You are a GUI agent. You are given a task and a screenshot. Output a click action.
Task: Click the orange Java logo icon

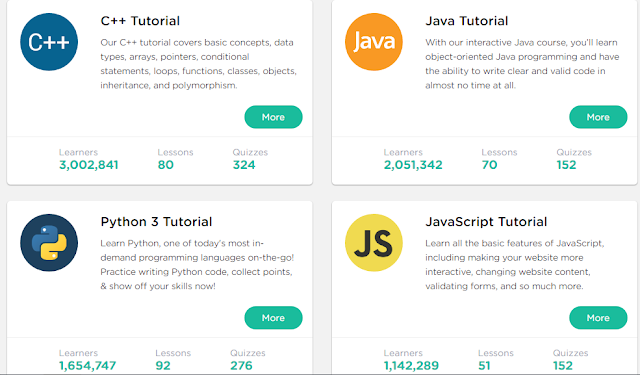click(374, 42)
